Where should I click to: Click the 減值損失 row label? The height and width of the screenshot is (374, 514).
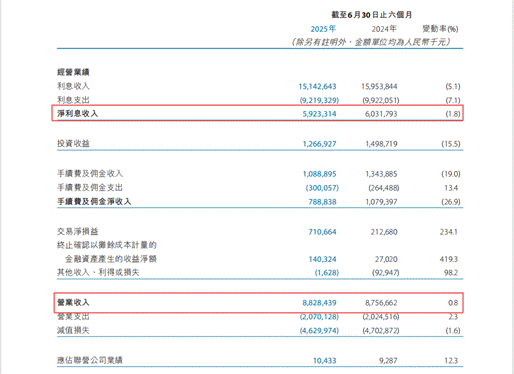point(73,330)
